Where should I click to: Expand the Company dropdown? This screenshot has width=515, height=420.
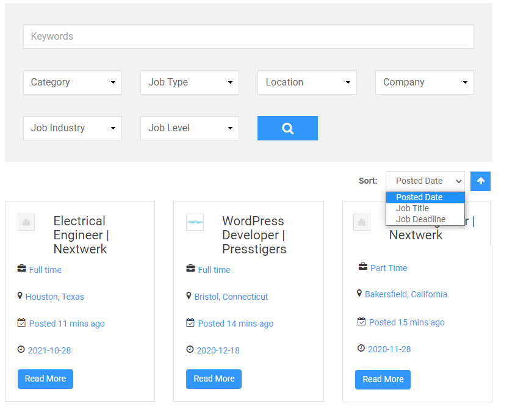[424, 82]
